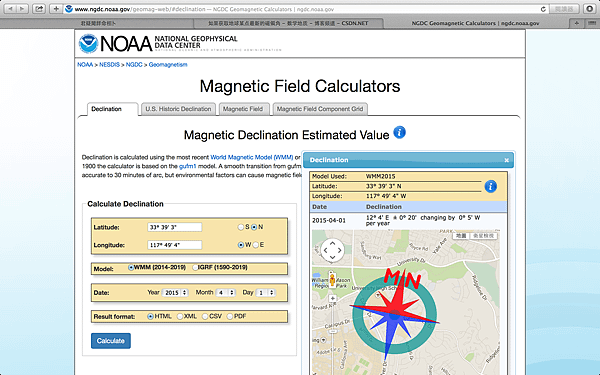
Task: Switch the map to map view button
Action: click(x=461, y=236)
